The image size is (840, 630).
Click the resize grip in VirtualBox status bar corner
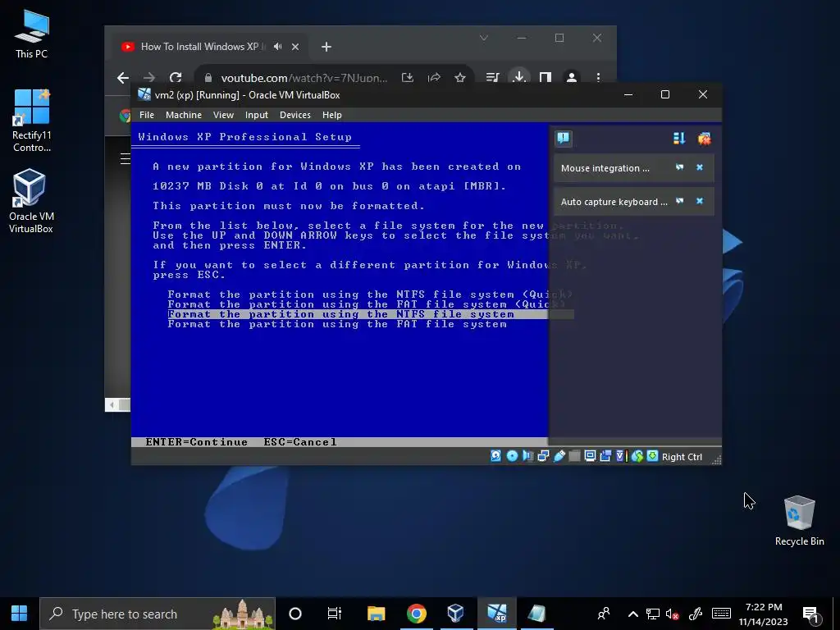pyautogui.click(x=716, y=459)
